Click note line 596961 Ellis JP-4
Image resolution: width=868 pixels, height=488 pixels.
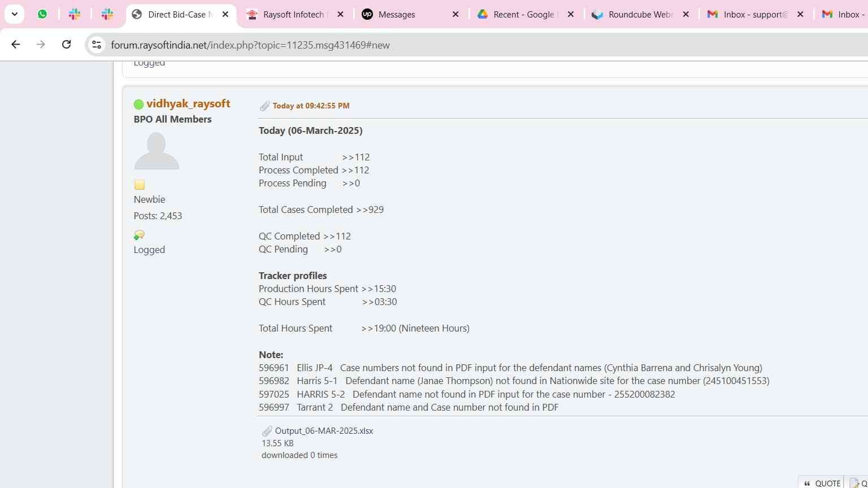tap(510, 368)
